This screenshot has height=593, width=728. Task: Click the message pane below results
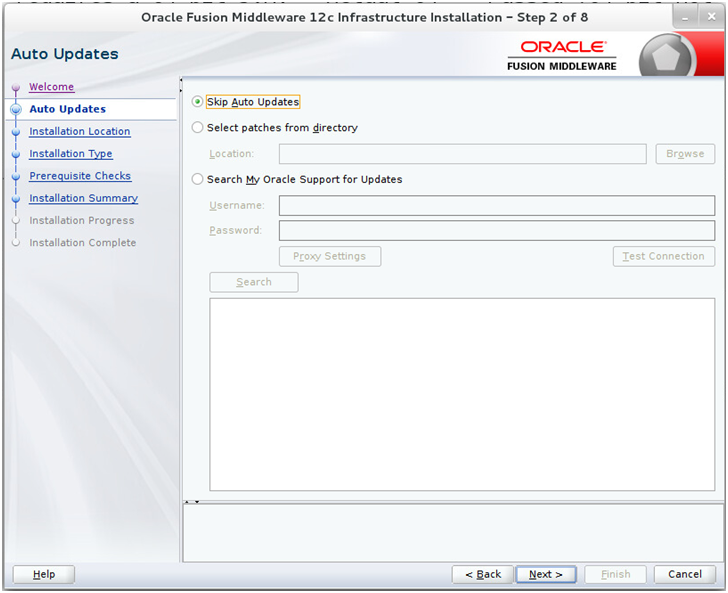(x=453, y=533)
